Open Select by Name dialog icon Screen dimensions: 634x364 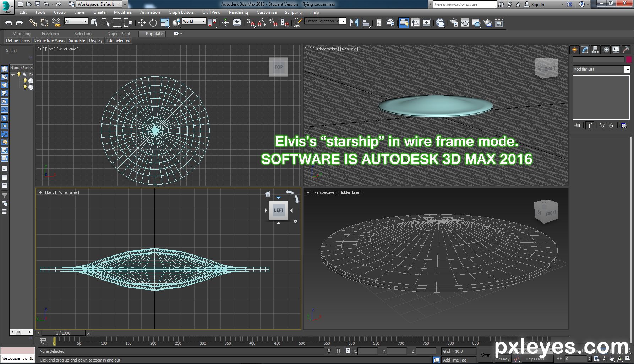tap(105, 23)
